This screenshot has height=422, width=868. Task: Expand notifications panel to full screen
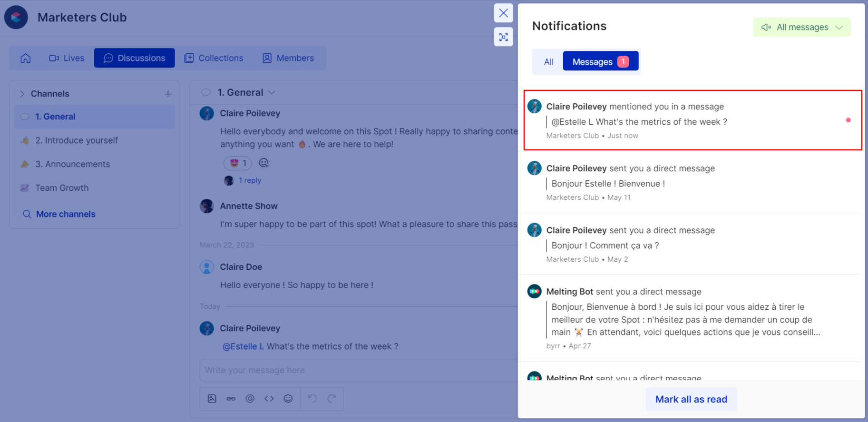503,37
